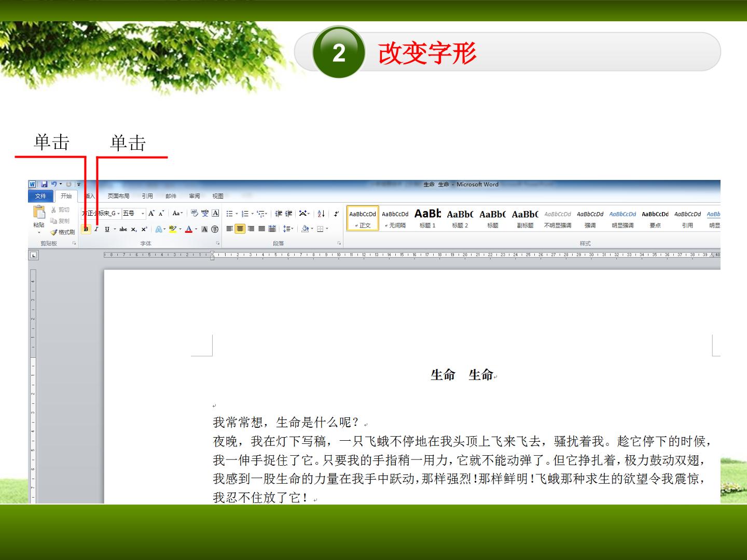Click the Format Painter (格式刷) button
Screen dimensions: 747x560
coord(63,232)
